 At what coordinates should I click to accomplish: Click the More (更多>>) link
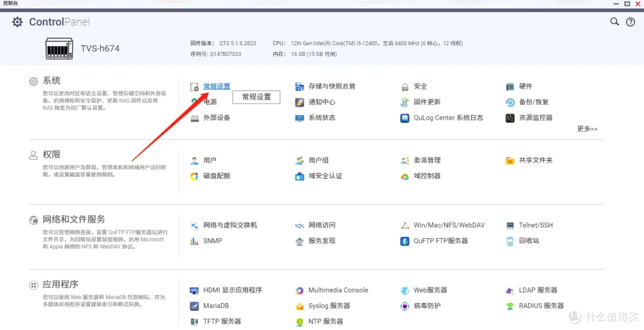[x=587, y=129]
